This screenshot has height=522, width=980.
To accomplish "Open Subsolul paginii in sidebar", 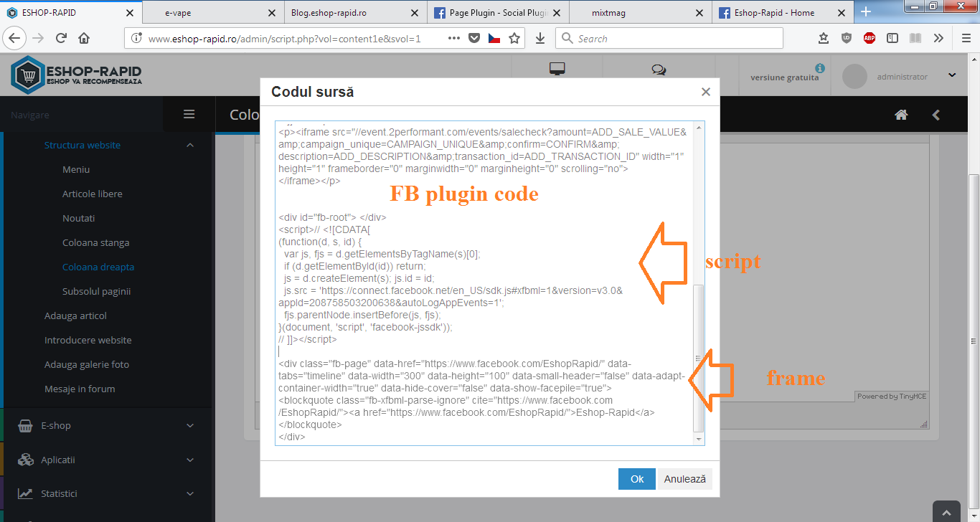I will click(x=97, y=291).
